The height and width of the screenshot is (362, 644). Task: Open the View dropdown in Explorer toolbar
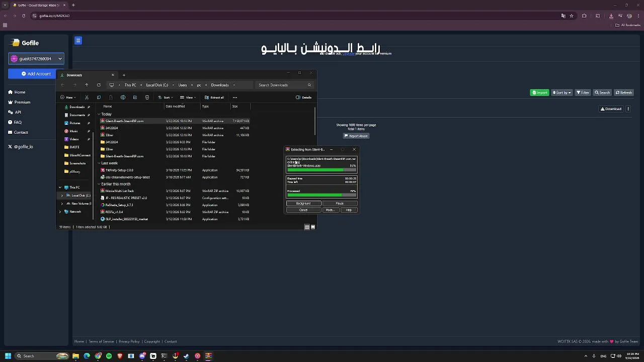[x=188, y=98]
